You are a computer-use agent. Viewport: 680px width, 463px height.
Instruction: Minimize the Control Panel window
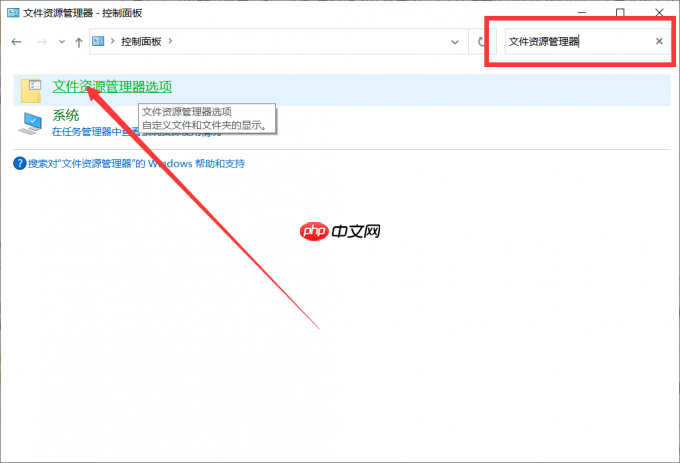(x=582, y=13)
